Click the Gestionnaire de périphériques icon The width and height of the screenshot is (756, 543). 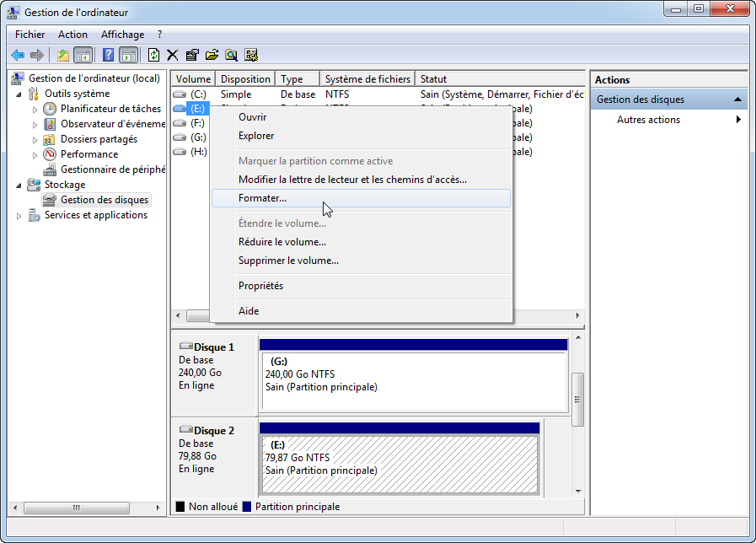point(50,169)
